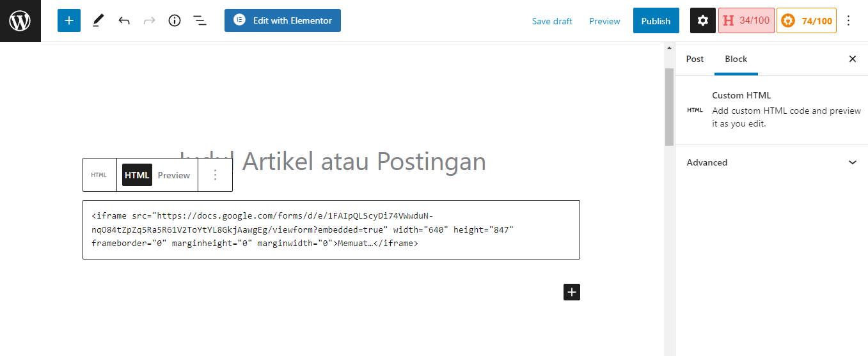Image resolution: width=868 pixels, height=356 pixels.
Task: Switch block to Preview mode
Action: tap(174, 175)
